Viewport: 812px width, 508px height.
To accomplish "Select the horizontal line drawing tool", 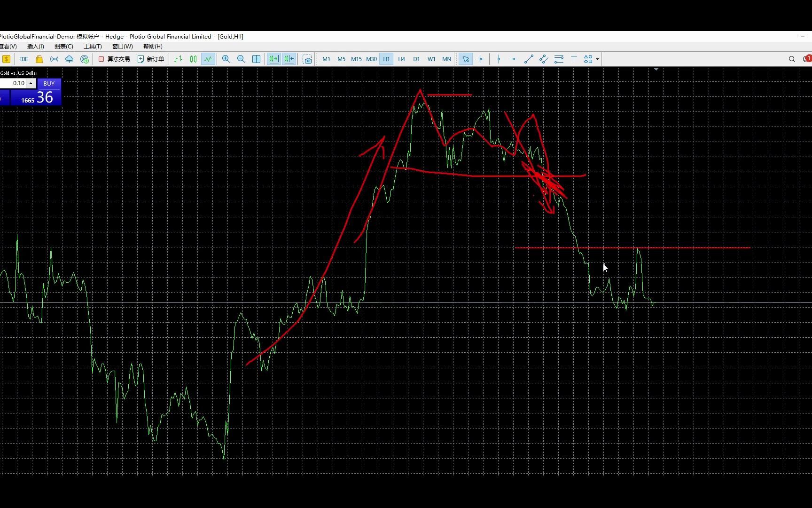I will click(x=514, y=59).
